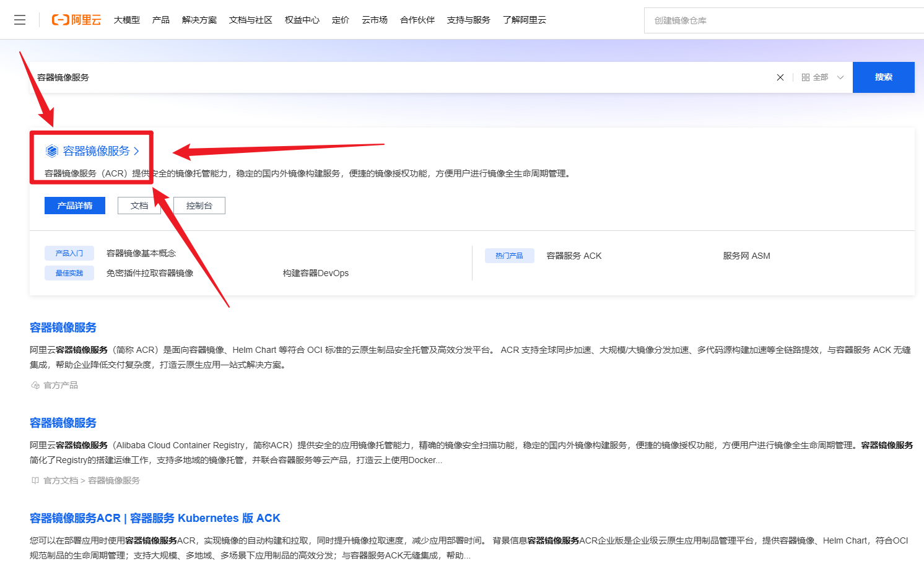Open 容器镜像基本概念 link
This screenshot has height=564, width=924.
(141, 253)
